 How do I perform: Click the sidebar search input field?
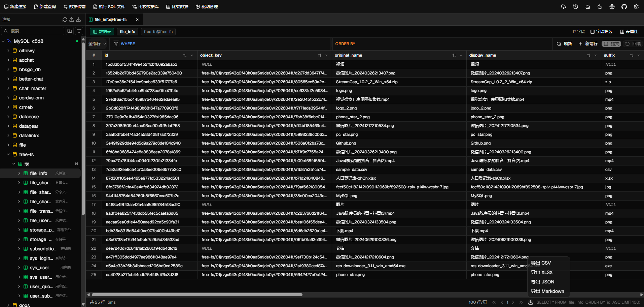tap(33, 31)
